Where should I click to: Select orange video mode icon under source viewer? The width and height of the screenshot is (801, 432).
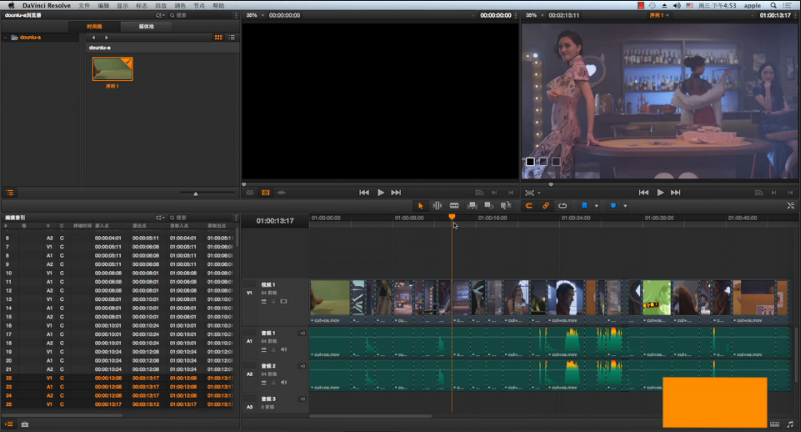point(266,193)
